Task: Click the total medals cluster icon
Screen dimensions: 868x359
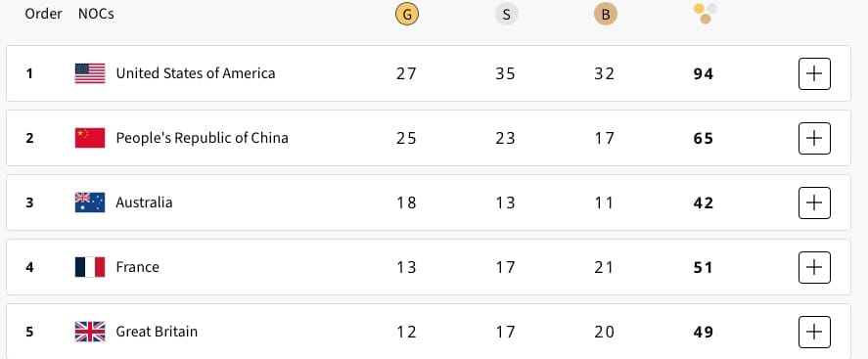Action: click(x=706, y=14)
